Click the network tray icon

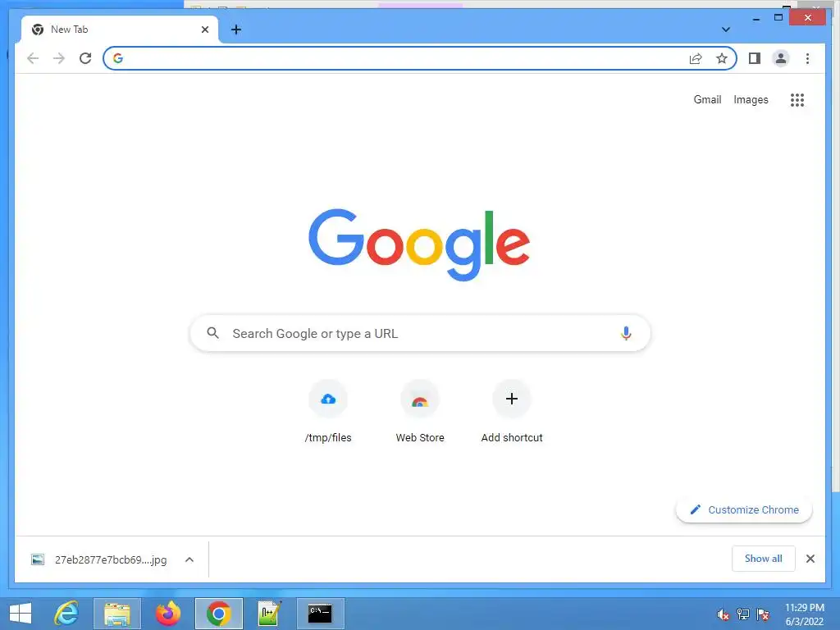pos(742,614)
